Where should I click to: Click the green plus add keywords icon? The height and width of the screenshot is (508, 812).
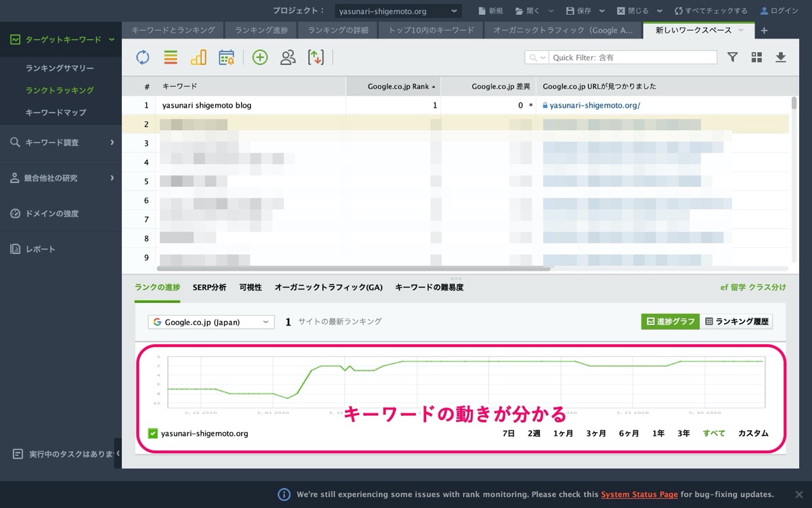pyautogui.click(x=260, y=58)
